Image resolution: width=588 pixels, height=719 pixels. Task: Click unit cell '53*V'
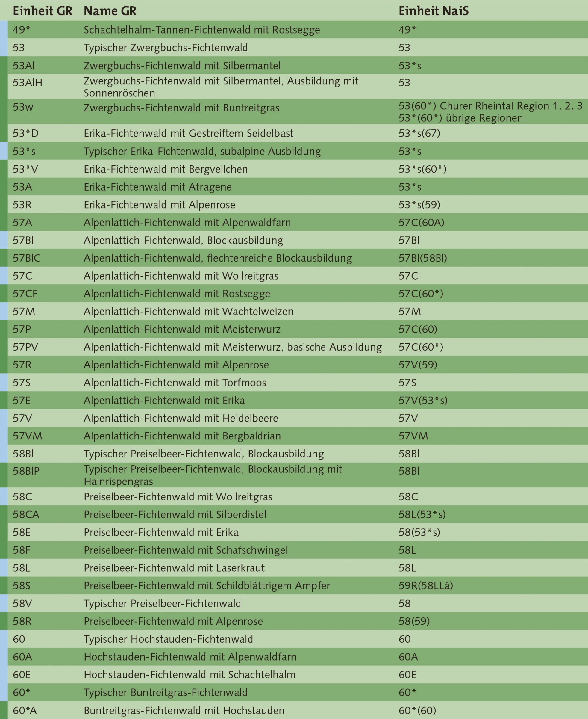(25, 169)
